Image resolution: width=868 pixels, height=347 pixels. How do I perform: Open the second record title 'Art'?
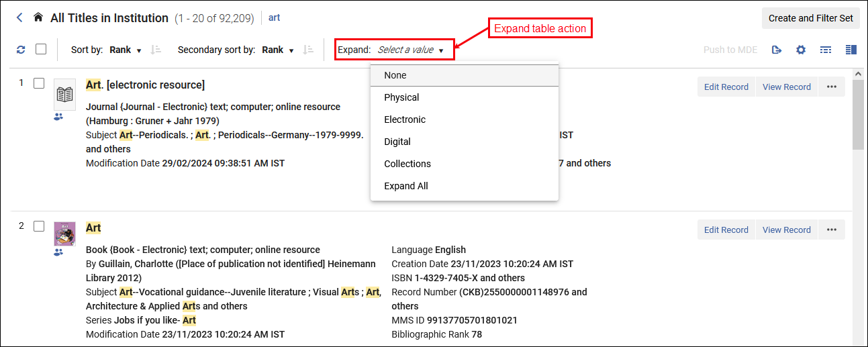click(93, 228)
